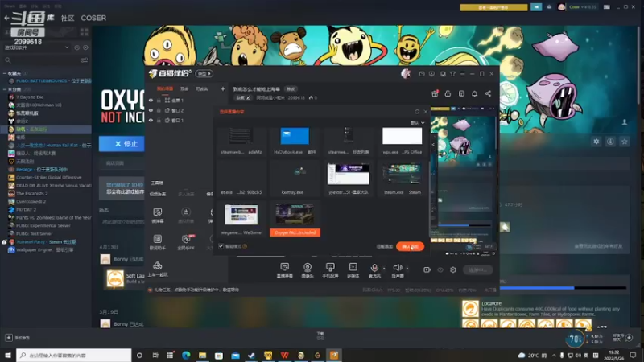
Task: Select the wegame WeGame window thumbnail
Action: click(x=241, y=219)
